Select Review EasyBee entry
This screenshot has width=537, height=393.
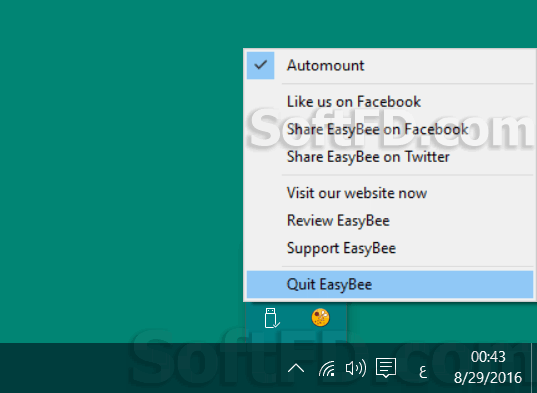(390, 220)
